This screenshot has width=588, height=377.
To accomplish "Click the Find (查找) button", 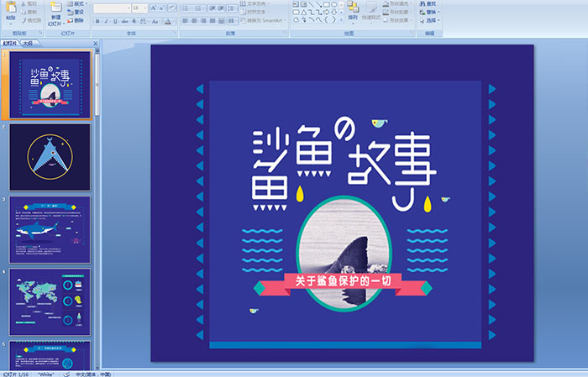I will 428,3.
